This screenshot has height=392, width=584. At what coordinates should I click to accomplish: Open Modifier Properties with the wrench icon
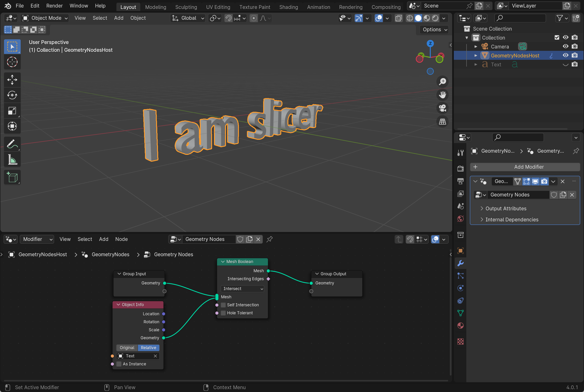(x=460, y=263)
